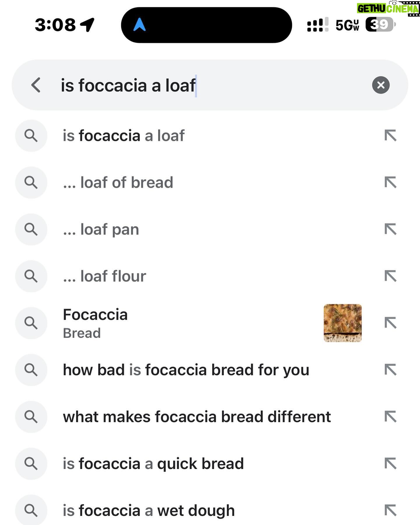Viewport: 420px width, 525px height.
Task: Select the '... loaf of bread' suggestion
Action: click(x=118, y=183)
